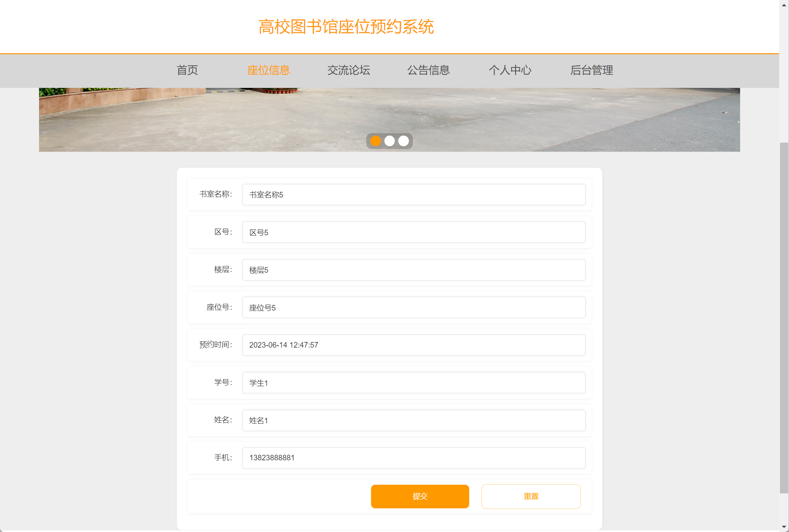Click into the 手机 phone number field

pos(414,458)
